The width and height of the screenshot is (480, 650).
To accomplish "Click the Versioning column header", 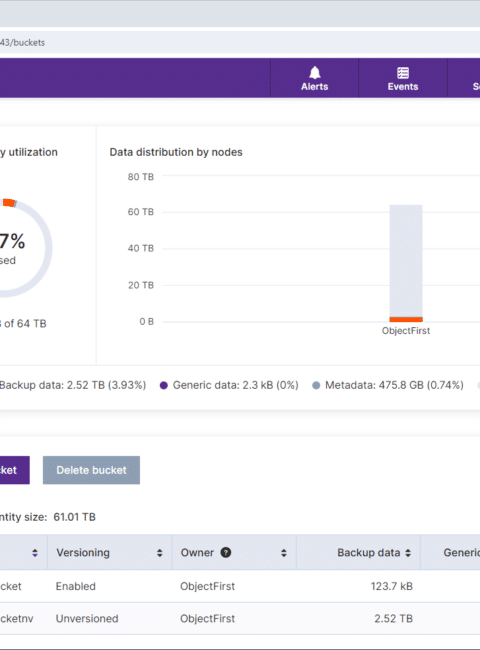I will pyautogui.click(x=109, y=553).
